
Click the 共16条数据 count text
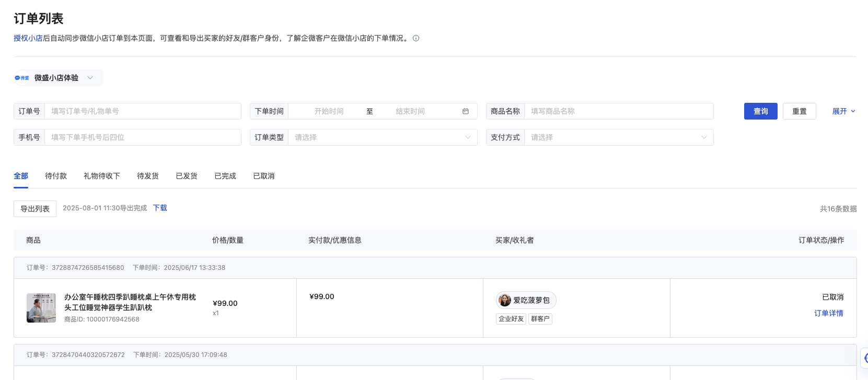pyautogui.click(x=838, y=209)
